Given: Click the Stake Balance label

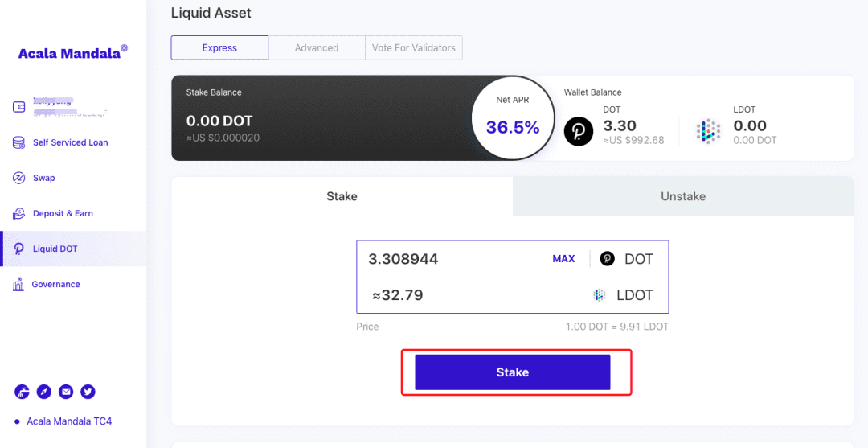Looking at the screenshot, I should point(214,92).
